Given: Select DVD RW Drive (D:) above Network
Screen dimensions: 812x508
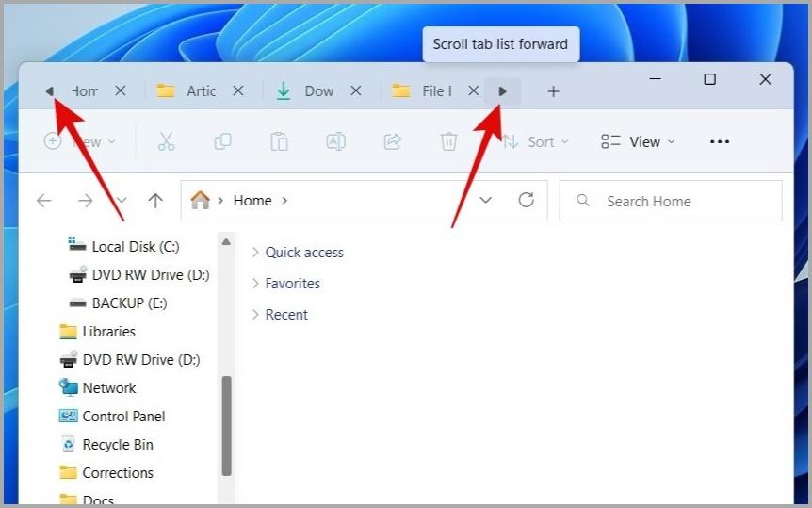Looking at the screenshot, I should 141,360.
